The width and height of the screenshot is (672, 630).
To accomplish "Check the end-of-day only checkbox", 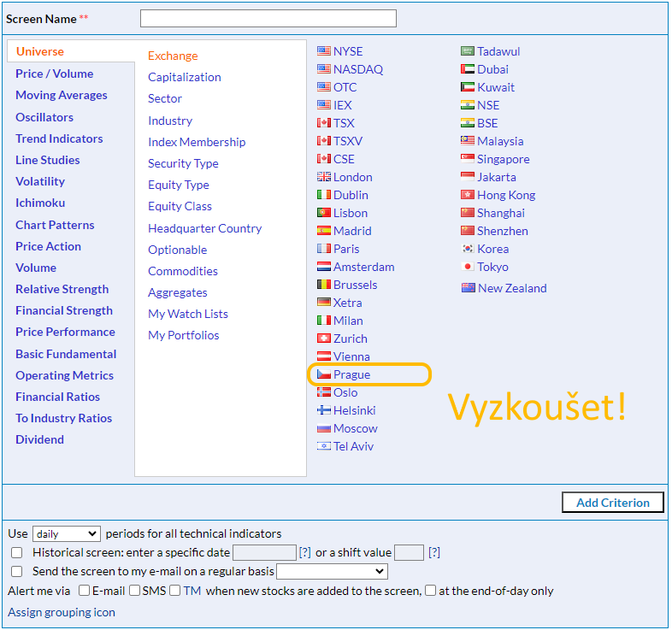I will point(430,591).
